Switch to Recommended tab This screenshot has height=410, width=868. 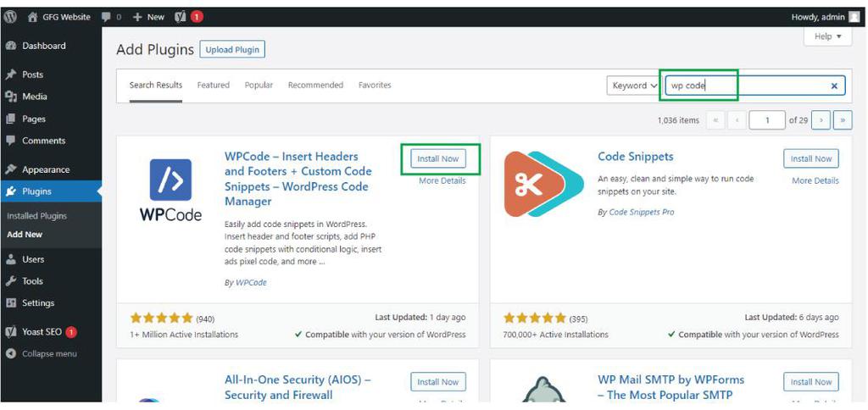pos(315,86)
